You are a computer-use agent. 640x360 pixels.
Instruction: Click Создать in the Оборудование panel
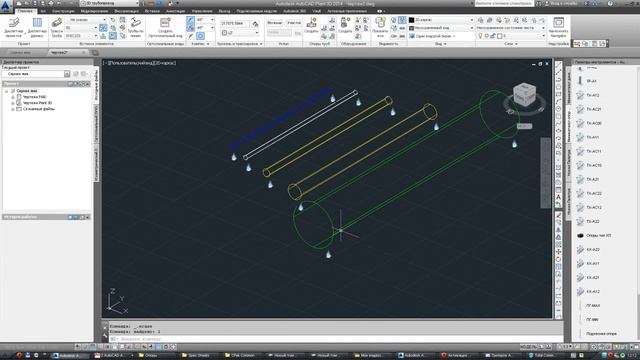click(345, 25)
